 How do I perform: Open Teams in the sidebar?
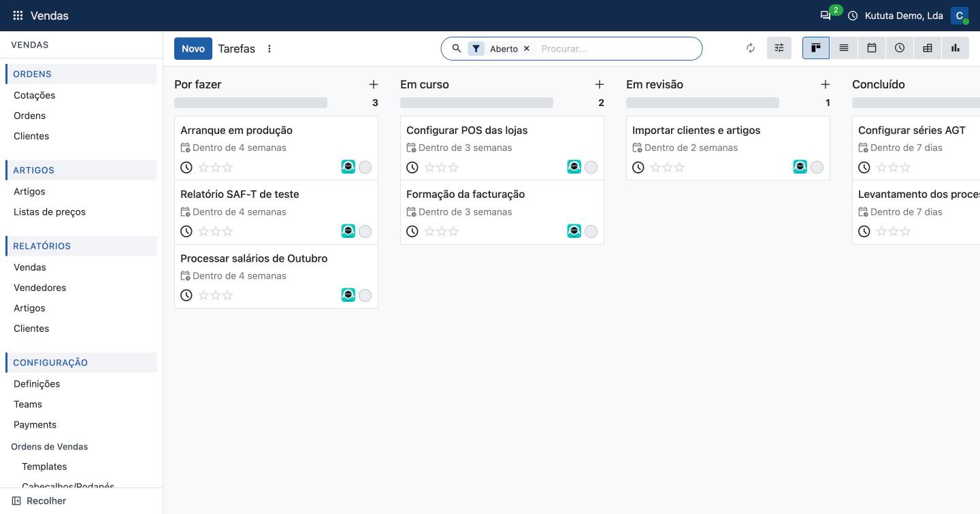coord(28,405)
